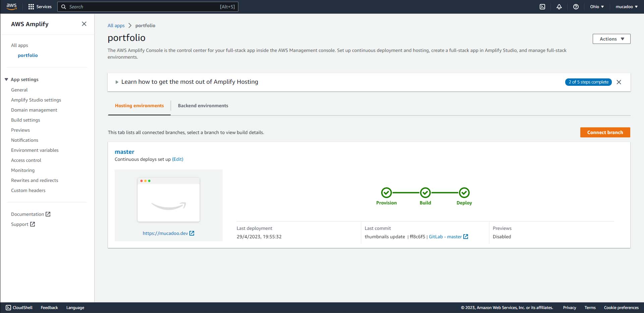The width and height of the screenshot is (644, 313).
Task: Open the Services grid menu
Action: [x=40, y=7]
